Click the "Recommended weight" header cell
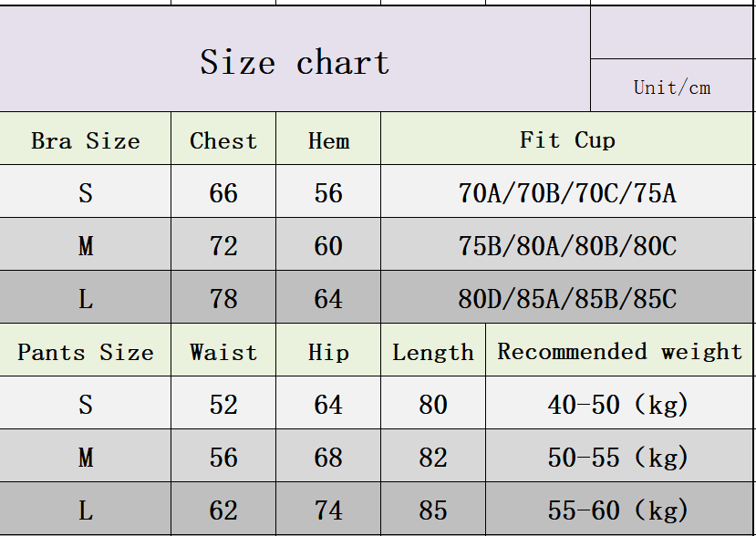Screen dimensions: 756x536 click(620, 351)
